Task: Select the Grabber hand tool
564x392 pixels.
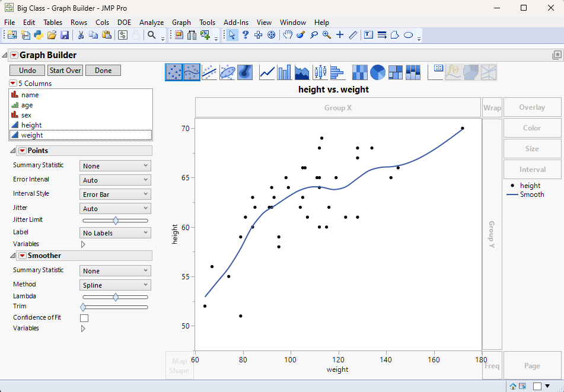Action: (x=288, y=35)
